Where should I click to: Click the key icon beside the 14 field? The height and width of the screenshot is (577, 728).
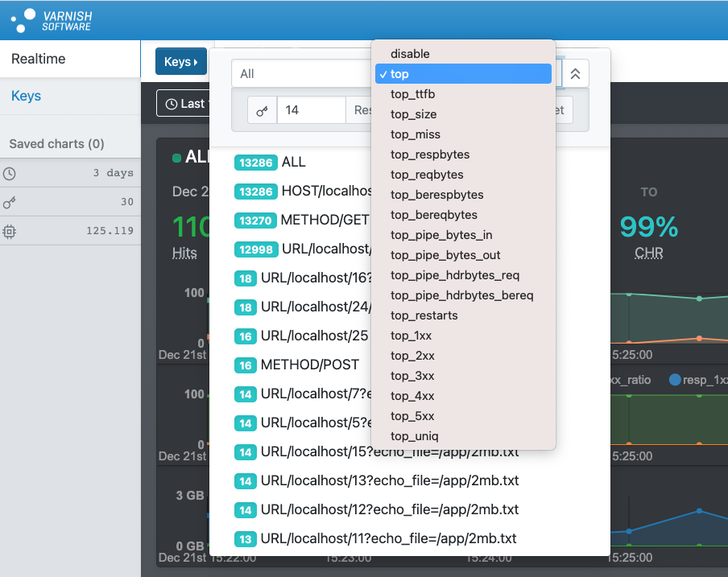point(262,110)
